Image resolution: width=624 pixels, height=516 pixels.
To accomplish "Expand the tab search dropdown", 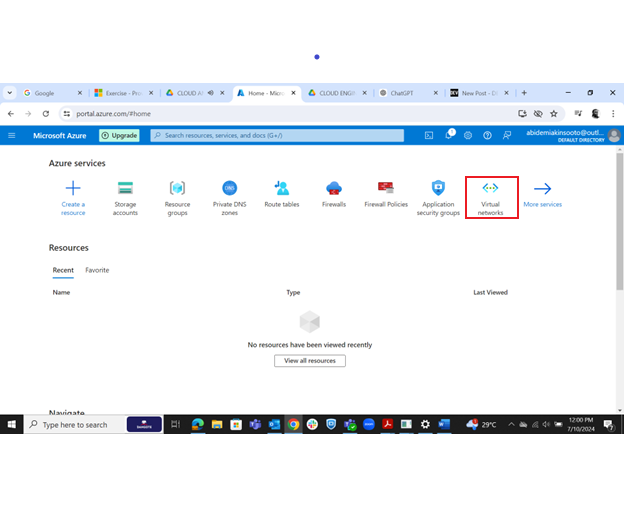I will click(x=10, y=93).
